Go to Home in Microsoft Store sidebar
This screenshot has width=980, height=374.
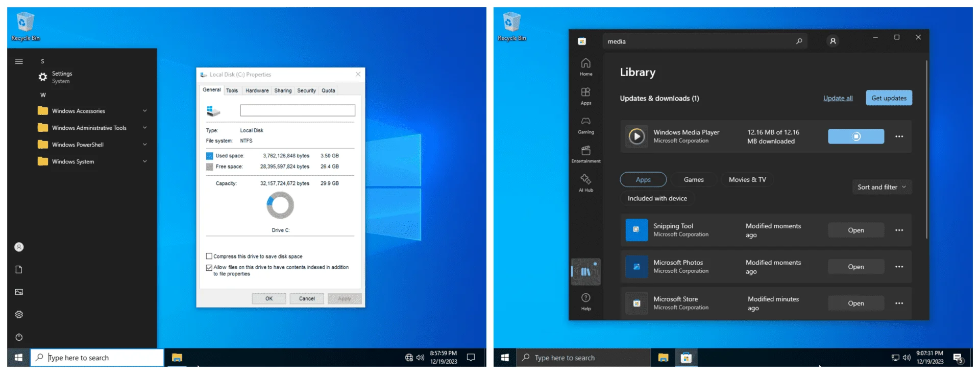pos(586,67)
